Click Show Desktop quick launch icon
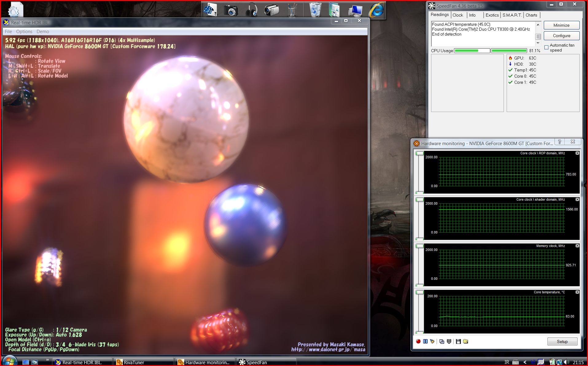This screenshot has width=588, height=366. tap(25, 362)
